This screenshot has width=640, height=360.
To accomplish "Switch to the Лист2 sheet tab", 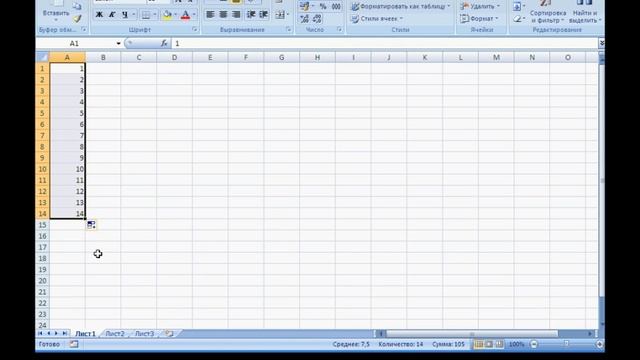I will click(115, 333).
